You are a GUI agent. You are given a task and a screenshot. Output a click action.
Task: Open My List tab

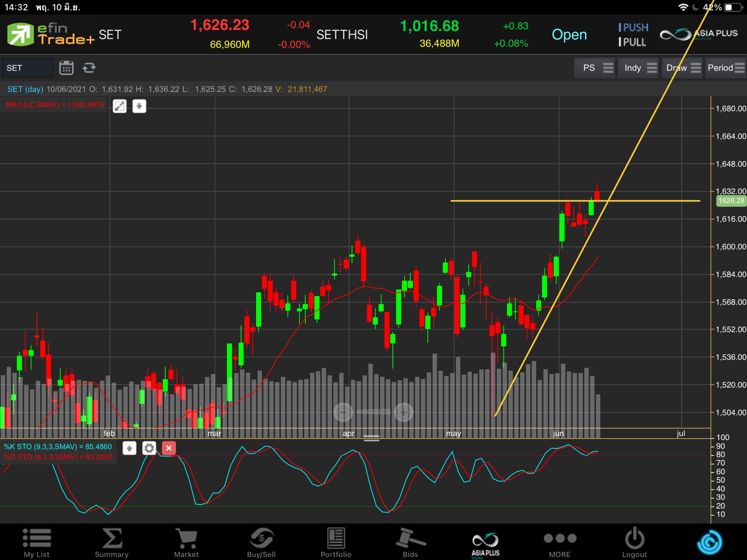click(x=37, y=543)
